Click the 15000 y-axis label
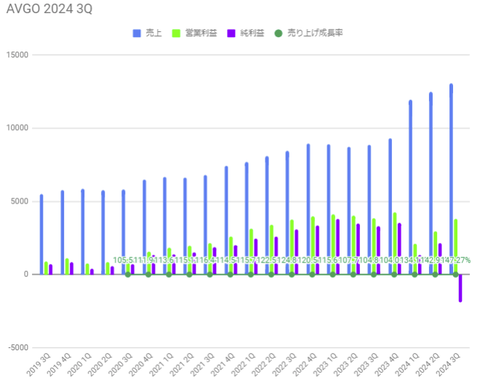This screenshot has height=383, width=480. 18,55
